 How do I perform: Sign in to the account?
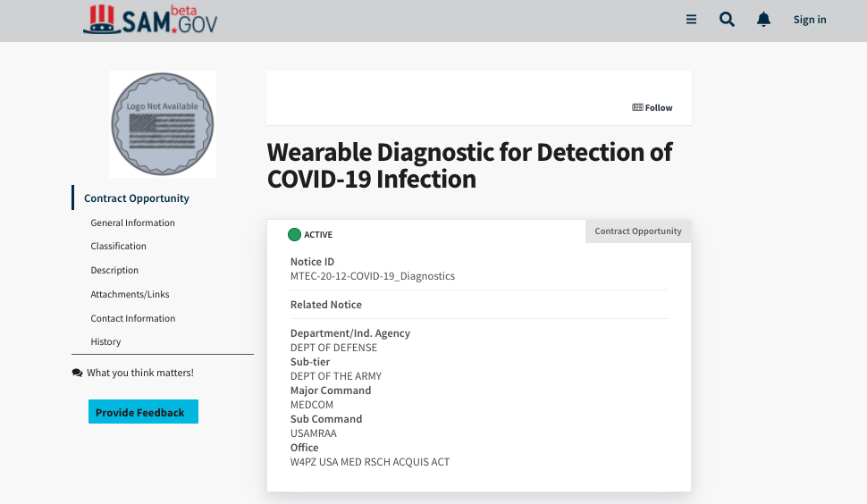click(x=810, y=20)
